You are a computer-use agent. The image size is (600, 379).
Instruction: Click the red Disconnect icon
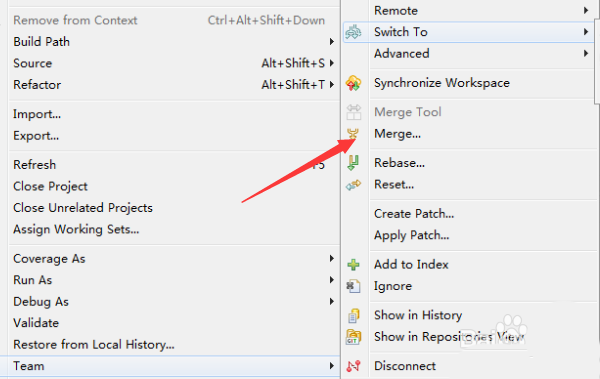pyautogui.click(x=353, y=366)
